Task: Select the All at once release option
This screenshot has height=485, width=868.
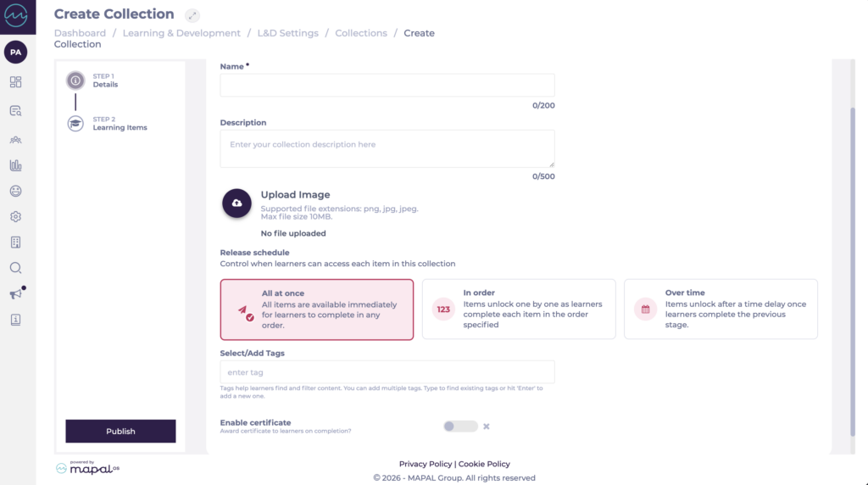Action: 317,309
